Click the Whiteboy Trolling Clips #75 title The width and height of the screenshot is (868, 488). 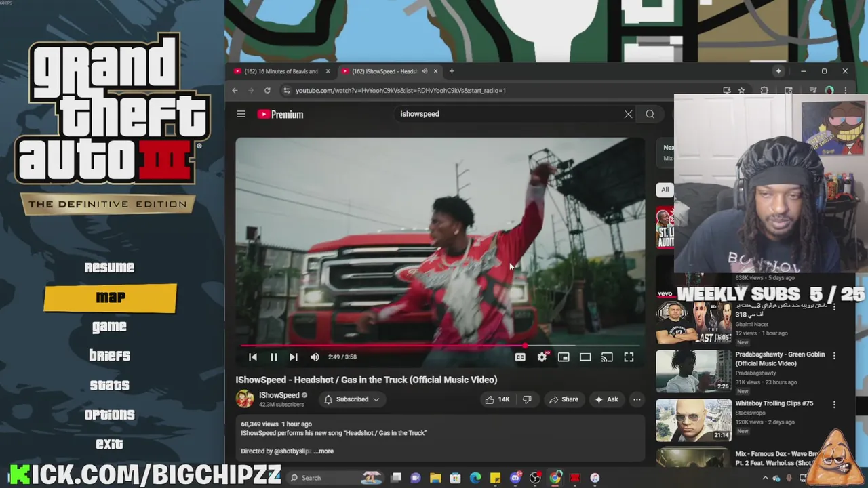tap(774, 403)
